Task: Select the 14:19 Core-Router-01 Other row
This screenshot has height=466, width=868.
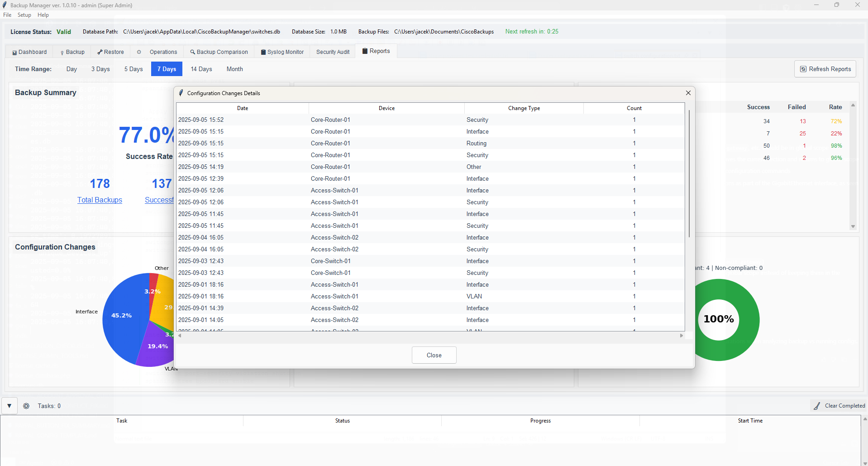Action: tap(430, 167)
